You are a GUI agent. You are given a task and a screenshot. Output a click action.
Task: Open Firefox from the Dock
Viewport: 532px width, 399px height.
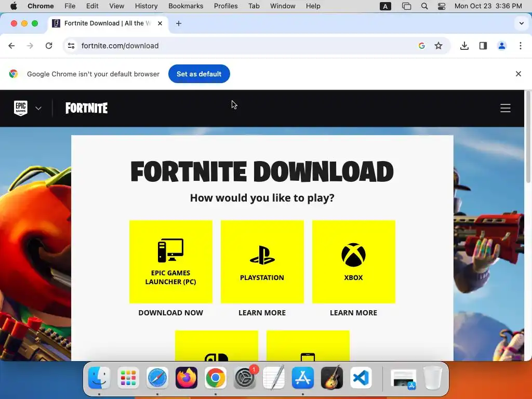187,378
